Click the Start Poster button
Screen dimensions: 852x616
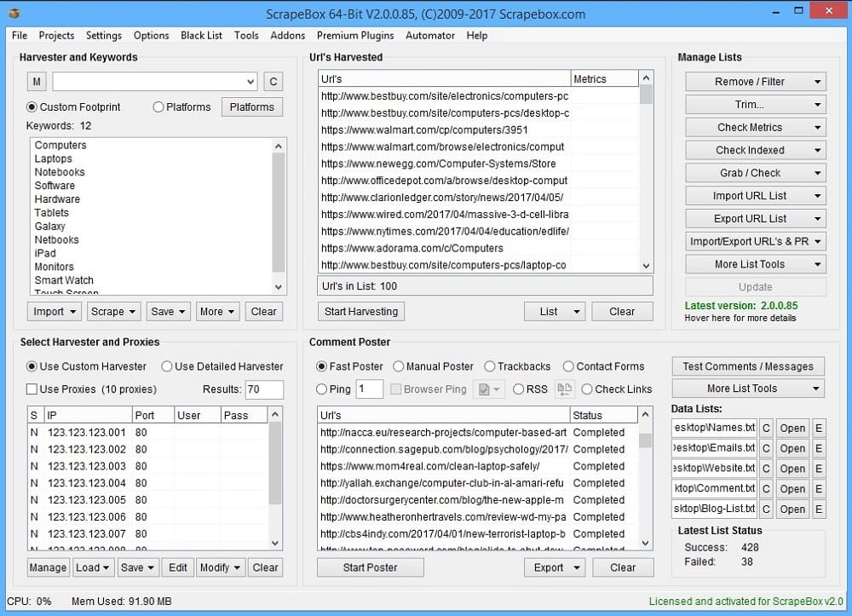click(370, 567)
